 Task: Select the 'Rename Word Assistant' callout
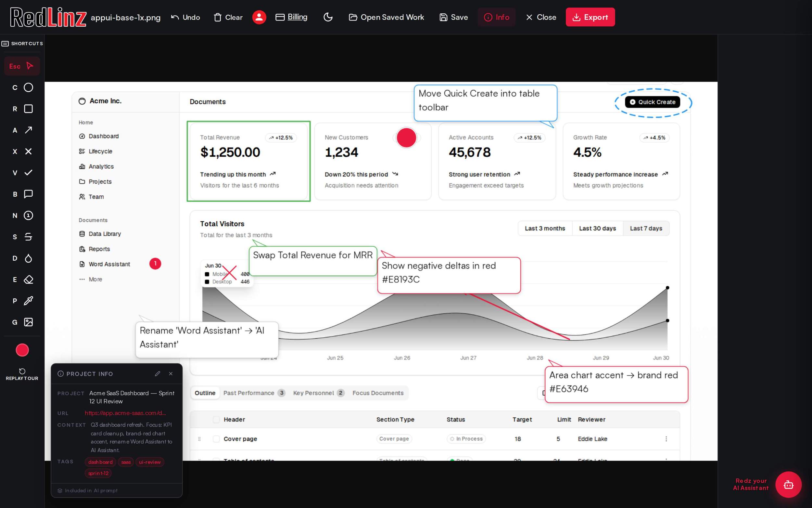[x=207, y=340]
